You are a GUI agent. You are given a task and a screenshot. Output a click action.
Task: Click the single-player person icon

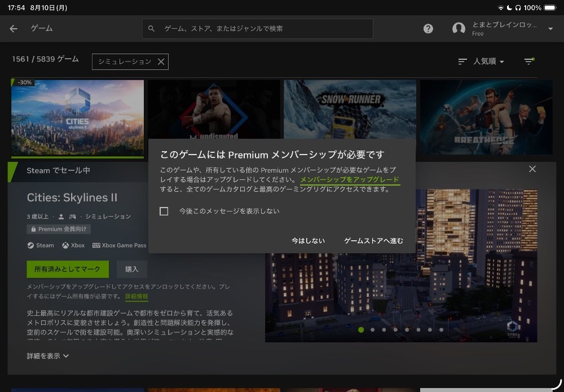coord(61,217)
